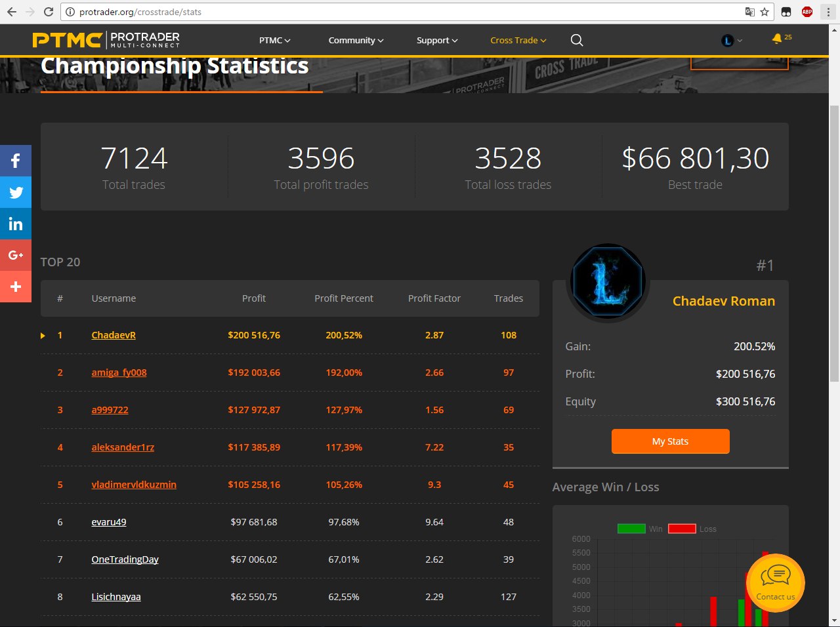Expand the Cross Trade menu
840x627 pixels.
518,41
